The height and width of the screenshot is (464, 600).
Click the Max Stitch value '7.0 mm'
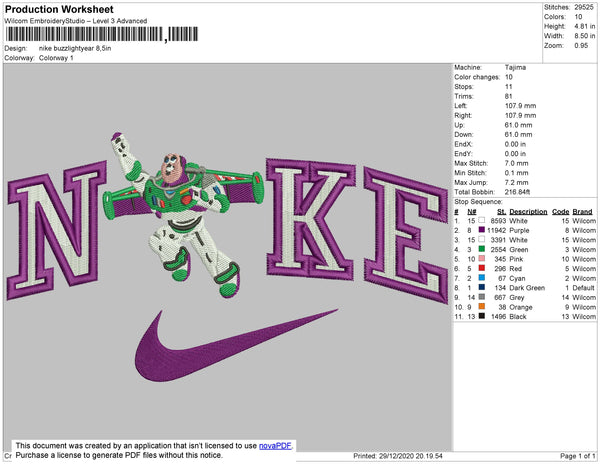pyautogui.click(x=516, y=163)
